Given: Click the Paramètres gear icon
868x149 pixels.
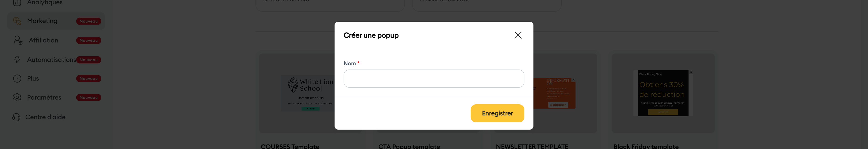Looking at the screenshot, I should click(x=17, y=98).
